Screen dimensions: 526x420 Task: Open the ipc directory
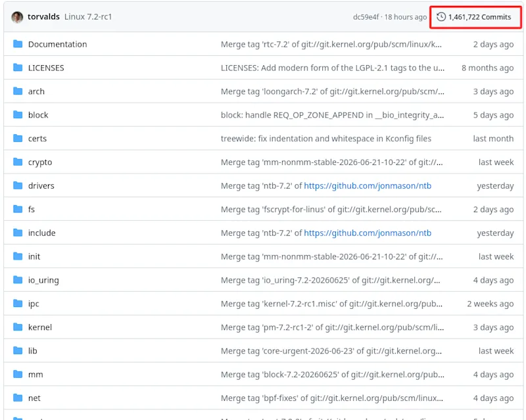pyautogui.click(x=34, y=304)
